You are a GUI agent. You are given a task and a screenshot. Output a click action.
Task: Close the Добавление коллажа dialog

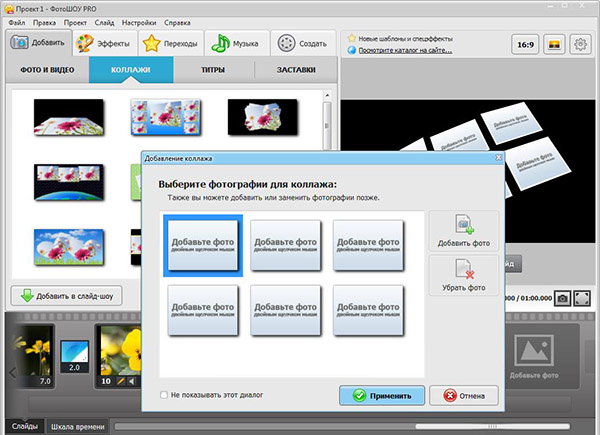(x=499, y=158)
